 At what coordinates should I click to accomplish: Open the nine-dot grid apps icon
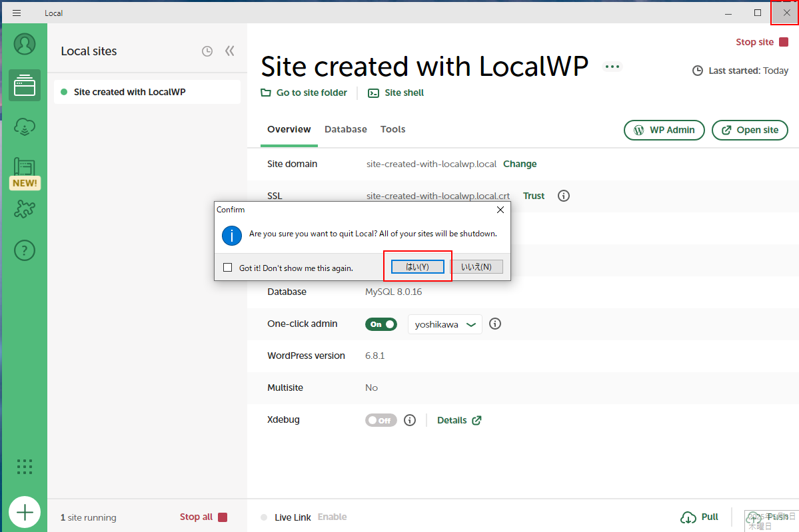coord(25,467)
